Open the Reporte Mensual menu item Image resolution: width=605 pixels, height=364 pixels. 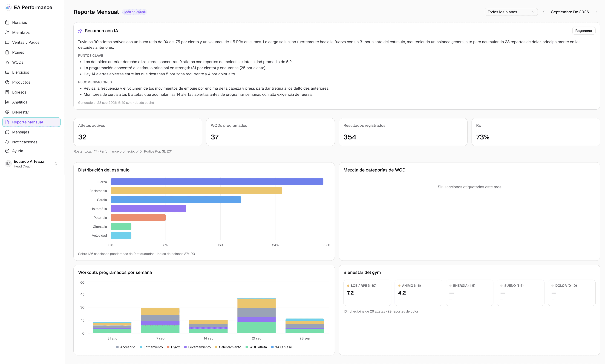tap(31, 122)
